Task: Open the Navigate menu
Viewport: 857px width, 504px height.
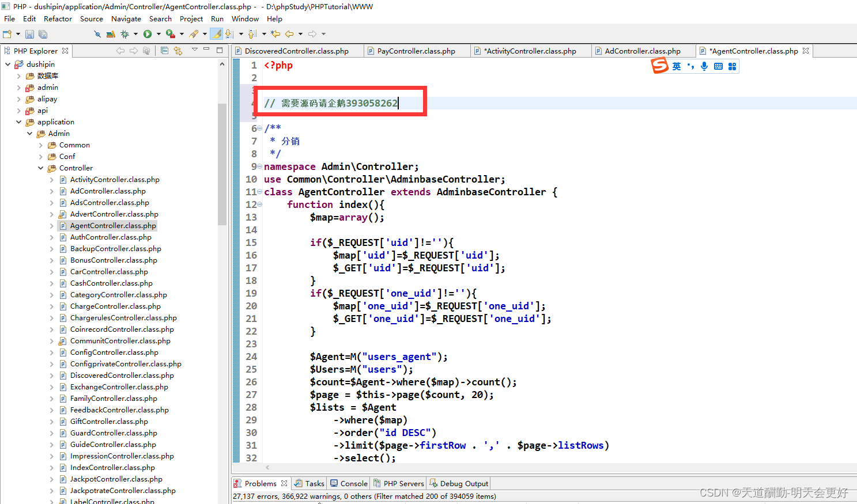Action: (x=126, y=19)
